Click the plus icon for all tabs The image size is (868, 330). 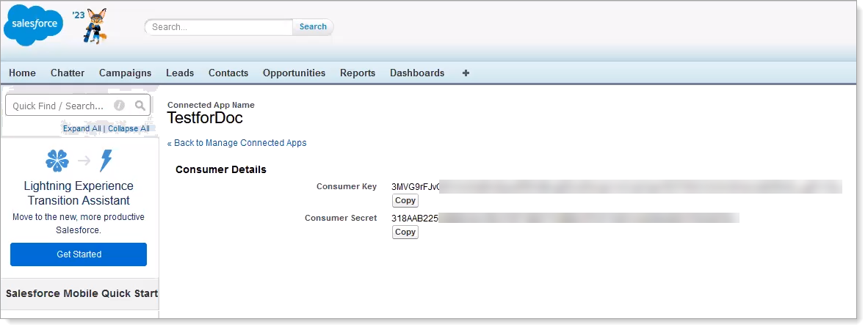(466, 73)
